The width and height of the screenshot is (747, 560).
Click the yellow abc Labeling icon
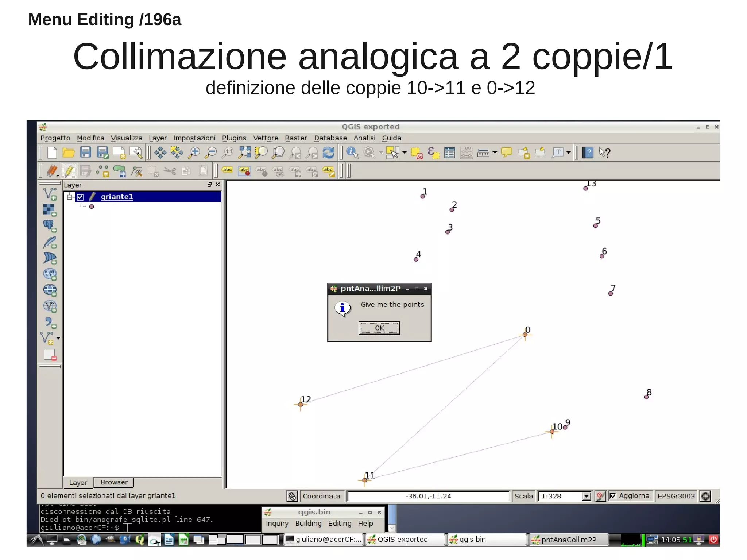coord(227,170)
